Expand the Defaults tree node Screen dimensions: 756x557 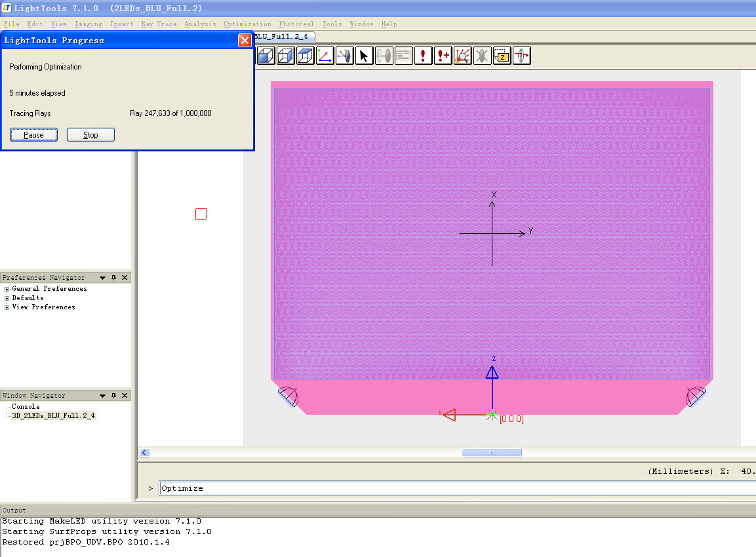pos(7,298)
